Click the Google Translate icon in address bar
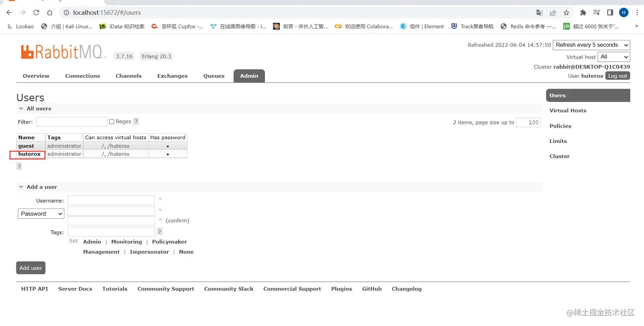 tap(539, 13)
